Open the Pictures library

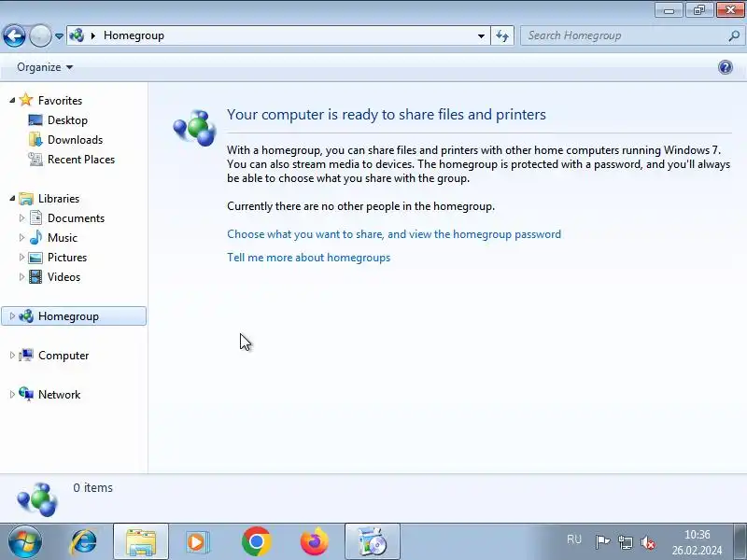[67, 258]
